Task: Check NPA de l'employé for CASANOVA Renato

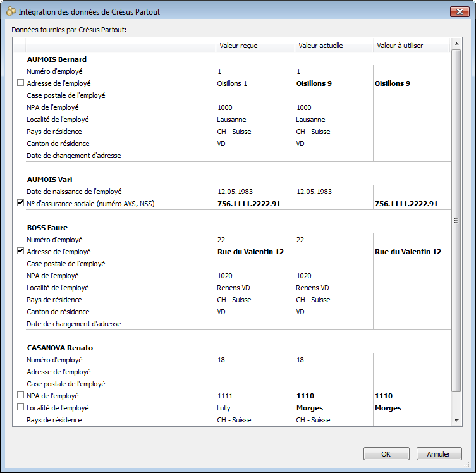Action: pyautogui.click(x=20, y=395)
